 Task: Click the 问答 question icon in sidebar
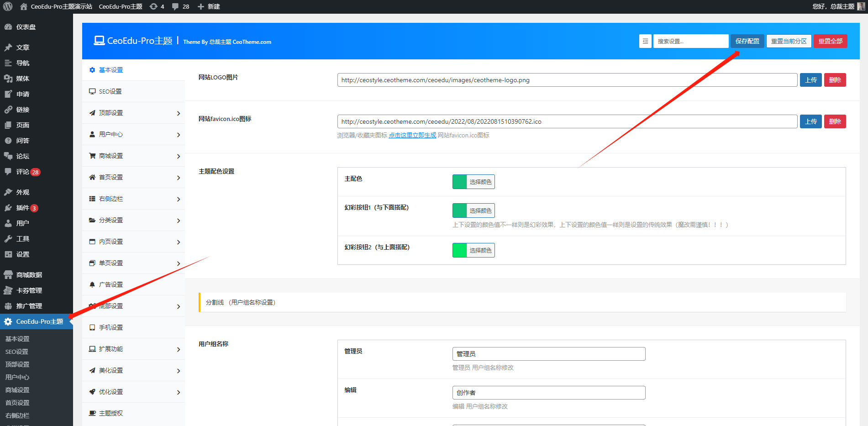point(8,141)
